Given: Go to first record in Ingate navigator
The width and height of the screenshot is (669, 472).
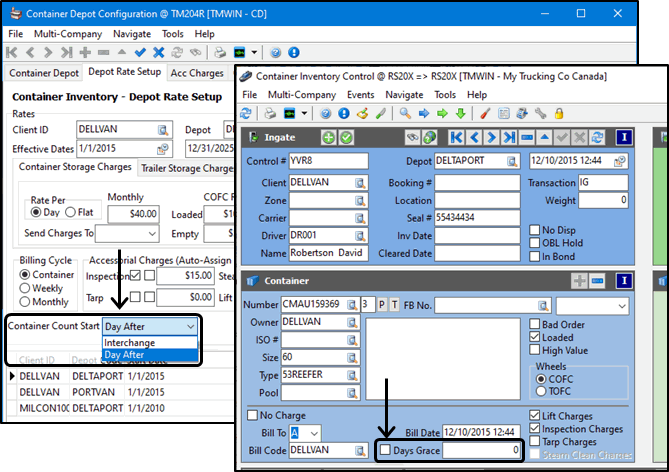Looking at the screenshot, I should (456, 137).
